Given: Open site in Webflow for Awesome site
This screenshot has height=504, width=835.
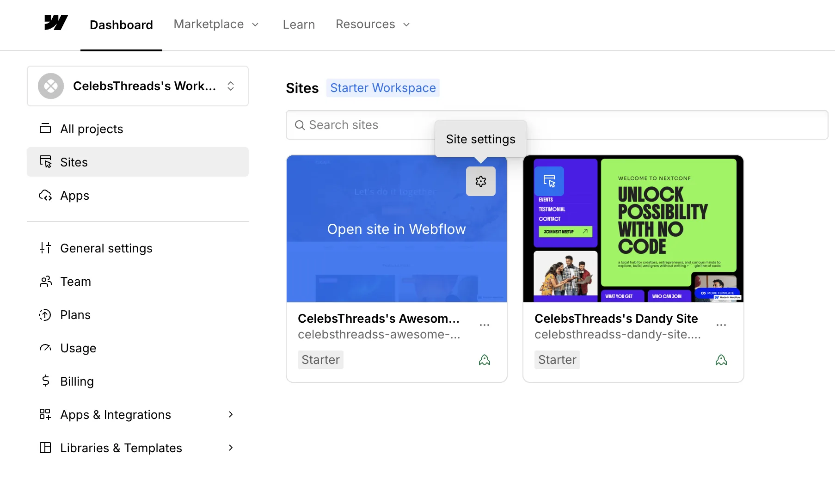Looking at the screenshot, I should [x=397, y=229].
